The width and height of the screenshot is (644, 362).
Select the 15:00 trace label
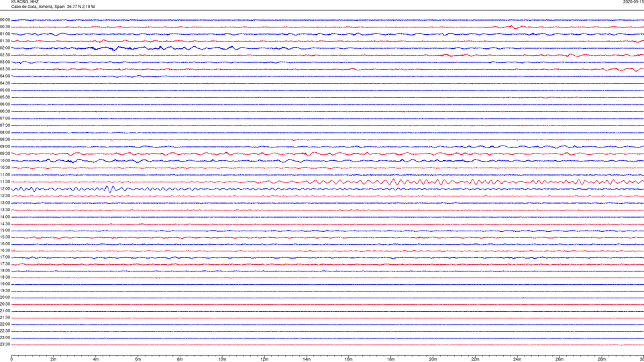pyautogui.click(x=5, y=231)
